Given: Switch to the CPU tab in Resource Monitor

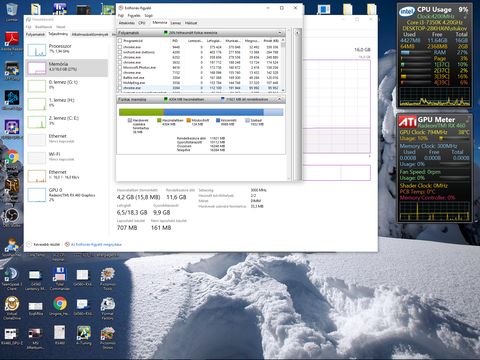Looking at the screenshot, I should coord(142,23).
